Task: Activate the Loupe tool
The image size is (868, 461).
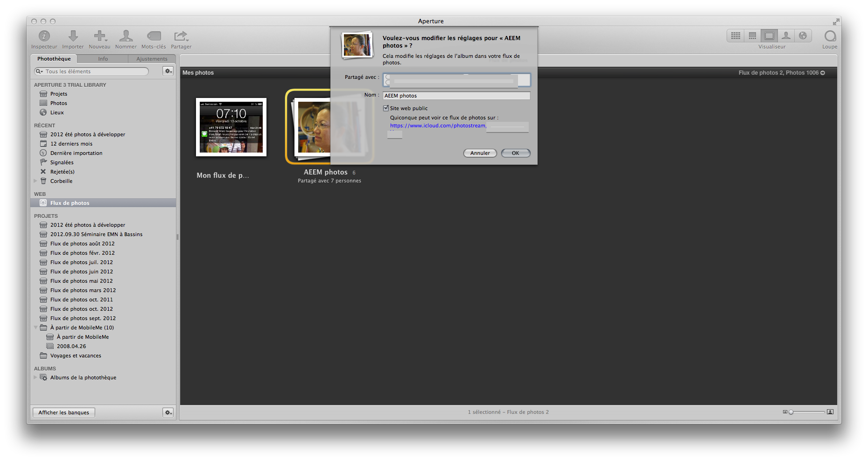Action: click(x=830, y=36)
